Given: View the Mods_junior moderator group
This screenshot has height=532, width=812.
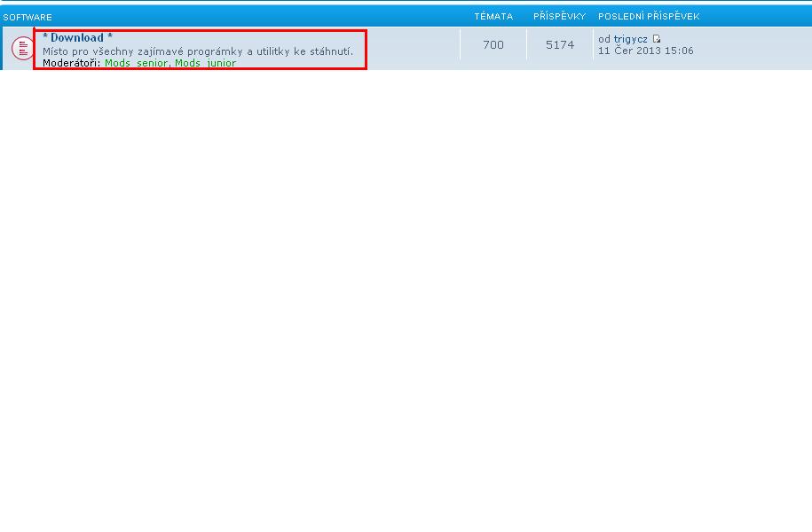Looking at the screenshot, I should tap(205, 63).
